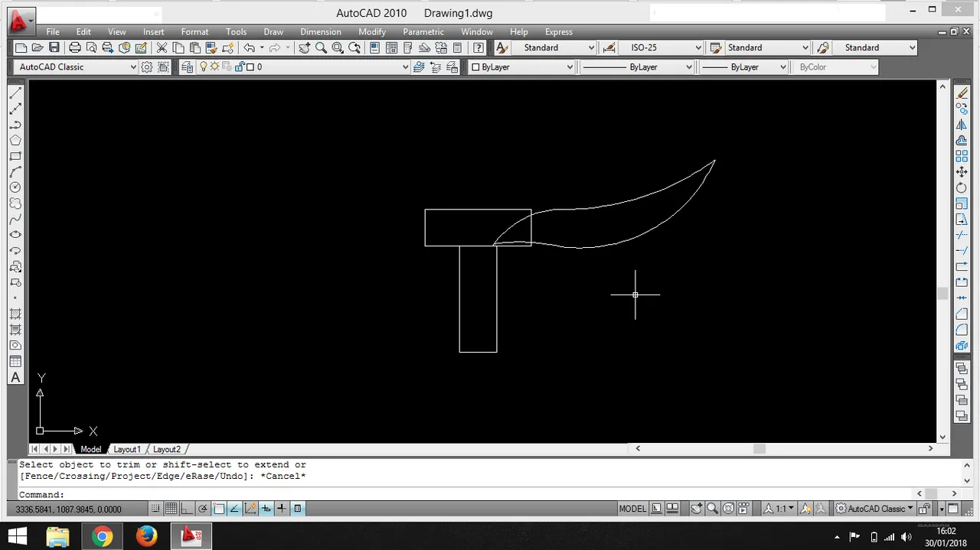Open the AutoCAD Classic workspace dropdown
Viewport: 980px width, 550px height.
coord(75,67)
